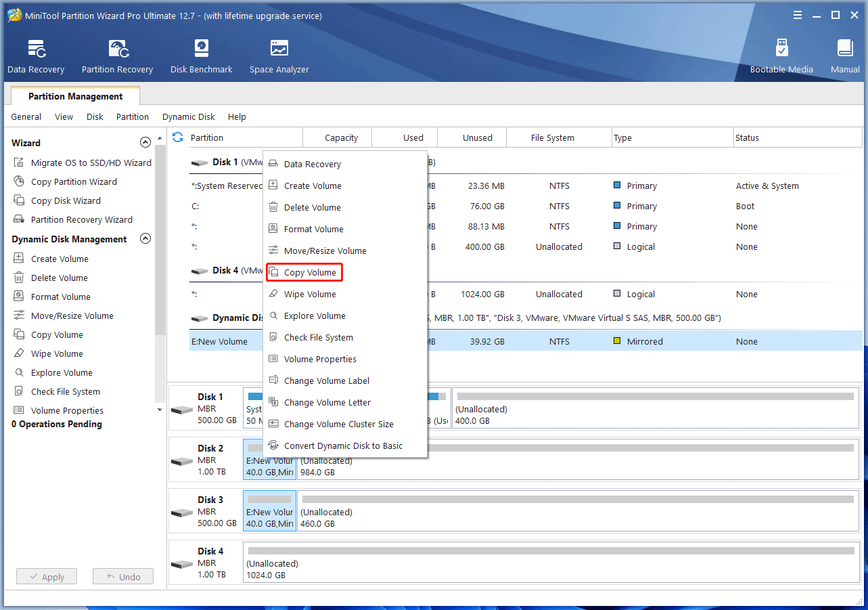Viewport: 868px width, 610px height.
Task: Click Delete Volume in the sidebar
Action: click(x=50, y=278)
